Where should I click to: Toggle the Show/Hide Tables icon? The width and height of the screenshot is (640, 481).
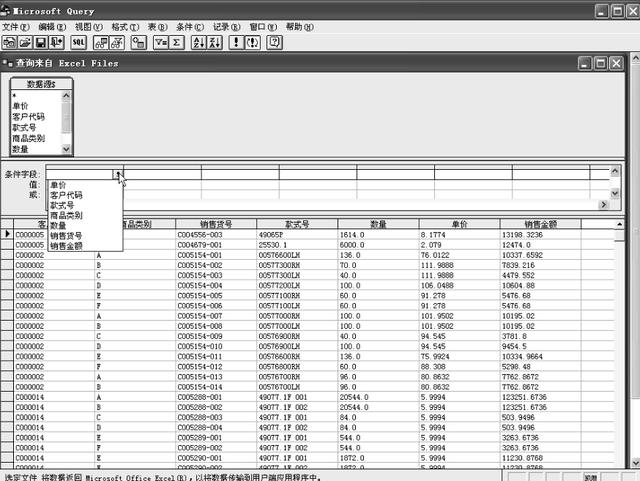point(101,42)
